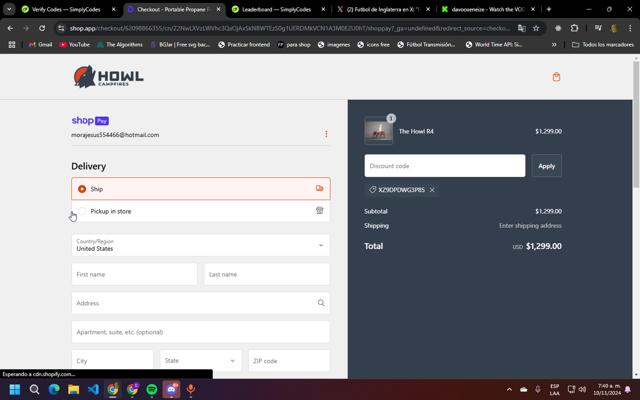
Task: Remove the XZ9DPDWG3P8S discount code
Action: (432, 190)
